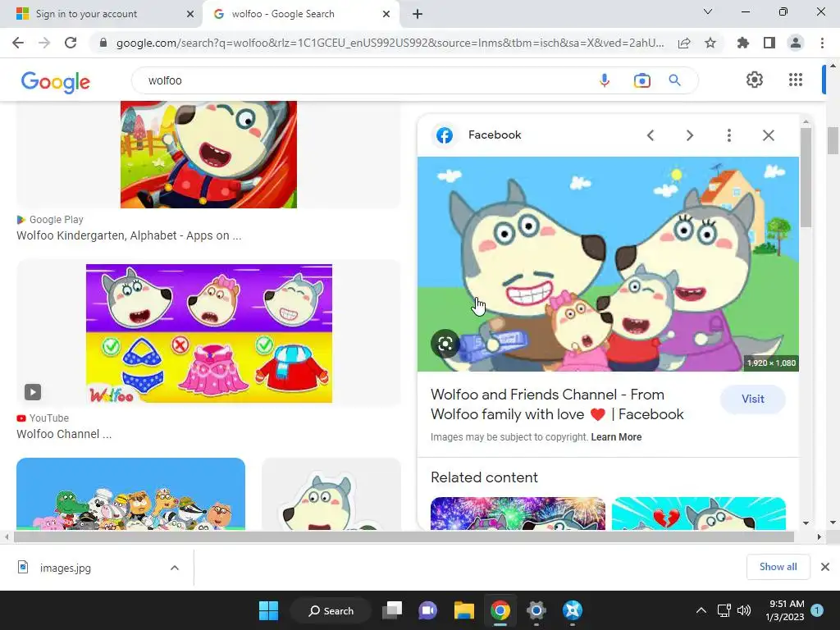Click the Google Play source label
This screenshot has width=840, height=630.
pyautogui.click(x=57, y=220)
